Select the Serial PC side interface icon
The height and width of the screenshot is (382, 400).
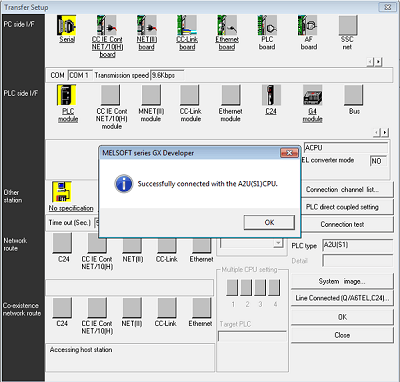pos(67,25)
